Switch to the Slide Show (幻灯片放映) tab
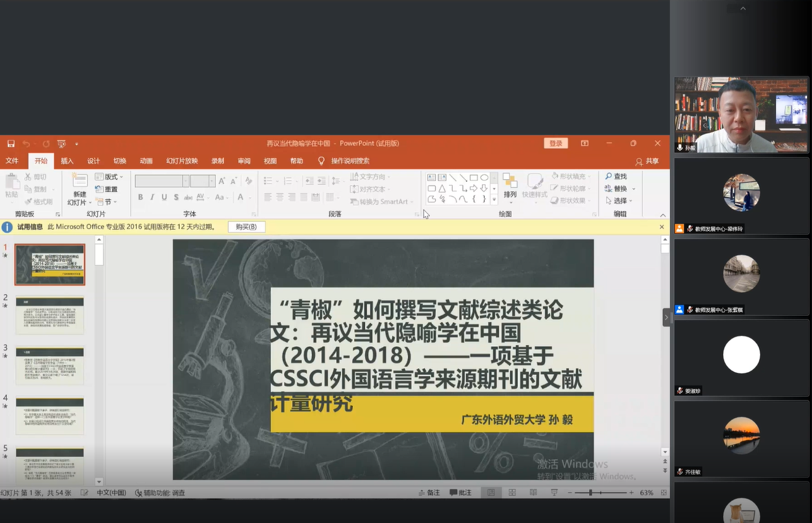 [182, 161]
